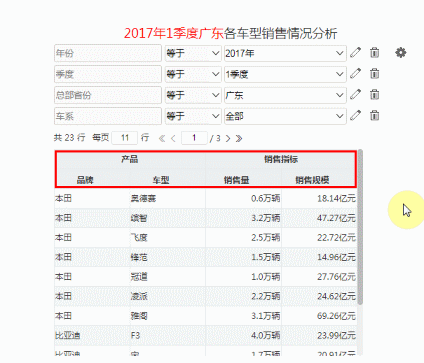424x363 pixels.
Task: Open operator dropdown for 年份 row
Action: point(193,53)
